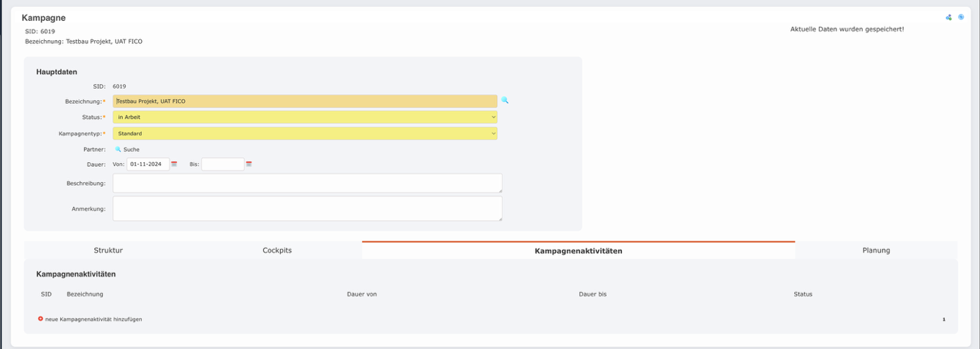Expand the Kampagnentyp dropdown showing Standard

pos(305,134)
